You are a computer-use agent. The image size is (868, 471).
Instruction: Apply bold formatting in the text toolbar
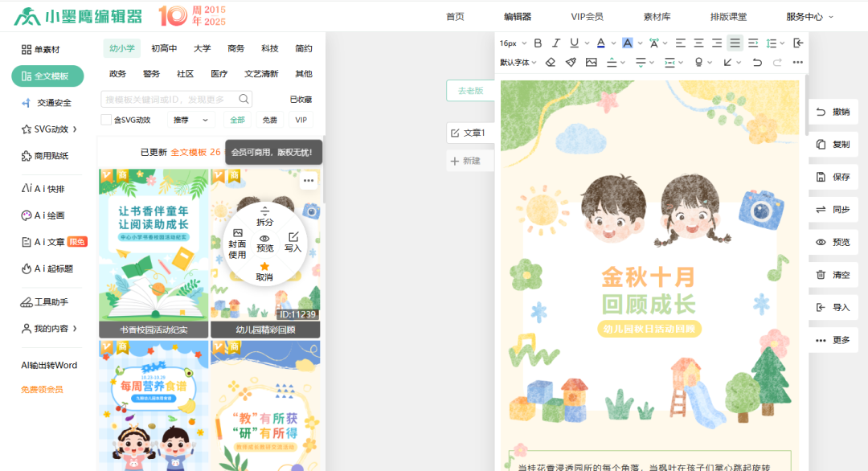[537, 43]
